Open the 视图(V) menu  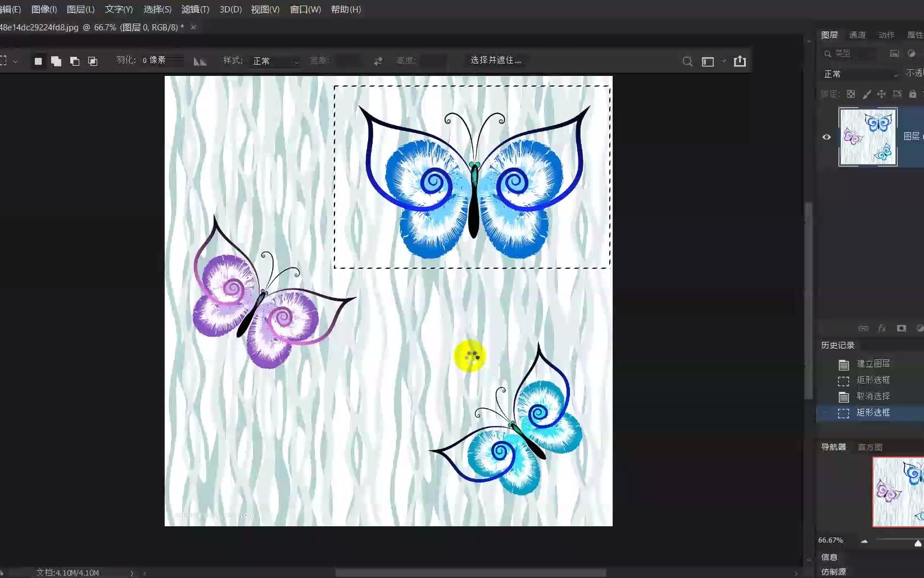coord(265,9)
